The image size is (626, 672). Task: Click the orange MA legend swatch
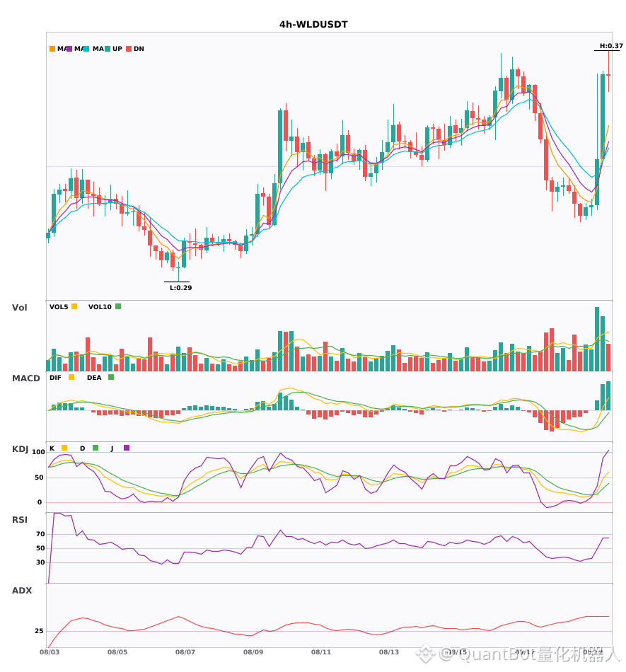tap(52, 49)
